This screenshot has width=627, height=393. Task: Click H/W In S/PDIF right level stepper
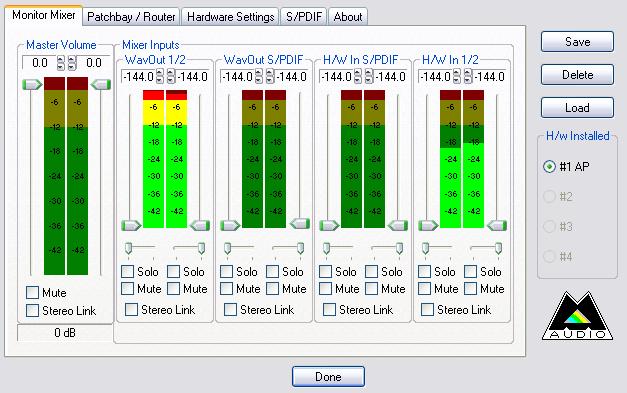pos(369,76)
